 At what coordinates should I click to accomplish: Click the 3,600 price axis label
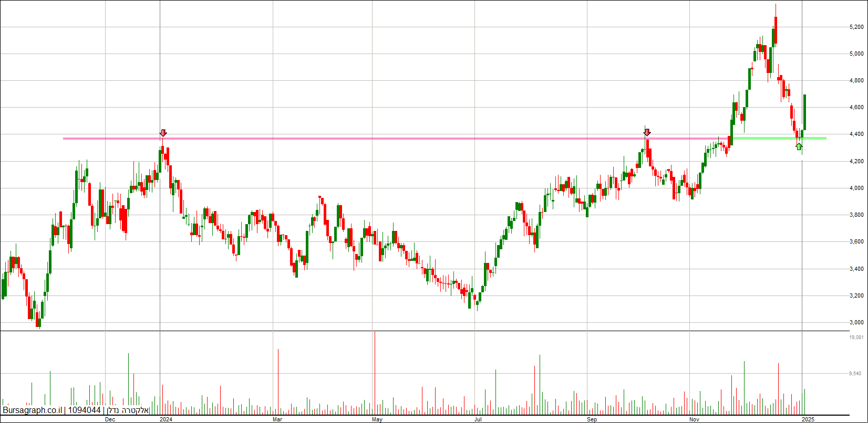(857, 242)
